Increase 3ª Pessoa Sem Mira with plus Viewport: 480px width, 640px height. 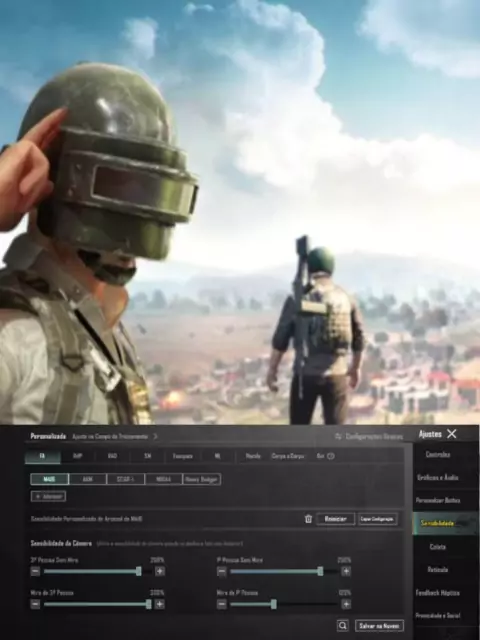(x=160, y=571)
